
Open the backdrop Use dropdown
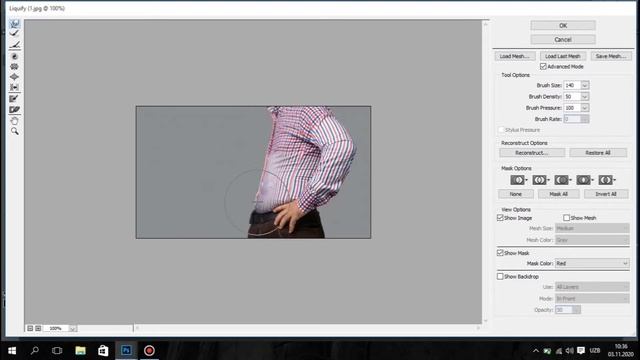pyautogui.click(x=592, y=287)
